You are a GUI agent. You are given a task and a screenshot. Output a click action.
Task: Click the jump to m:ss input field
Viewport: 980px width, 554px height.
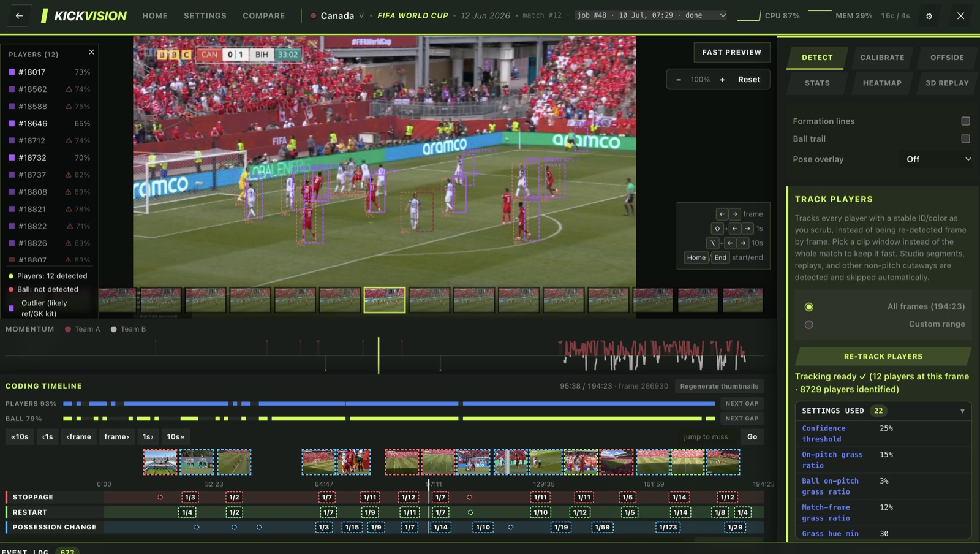tap(706, 437)
